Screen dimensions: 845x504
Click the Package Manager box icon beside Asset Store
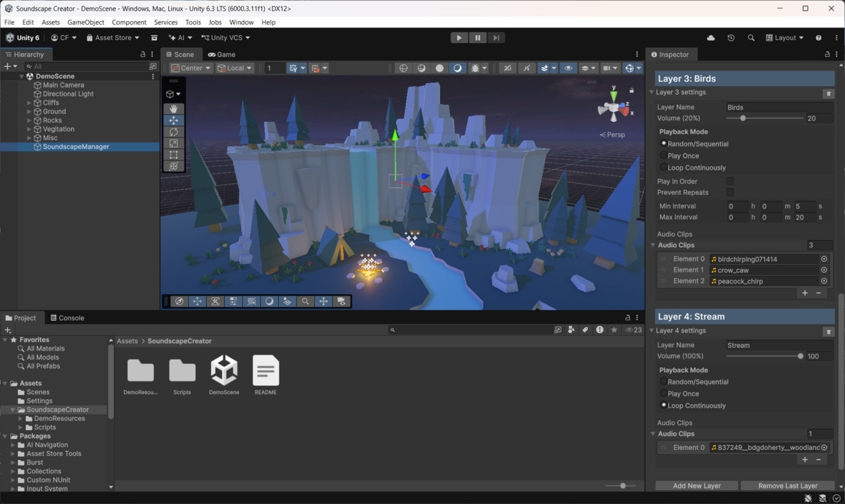(154, 38)
